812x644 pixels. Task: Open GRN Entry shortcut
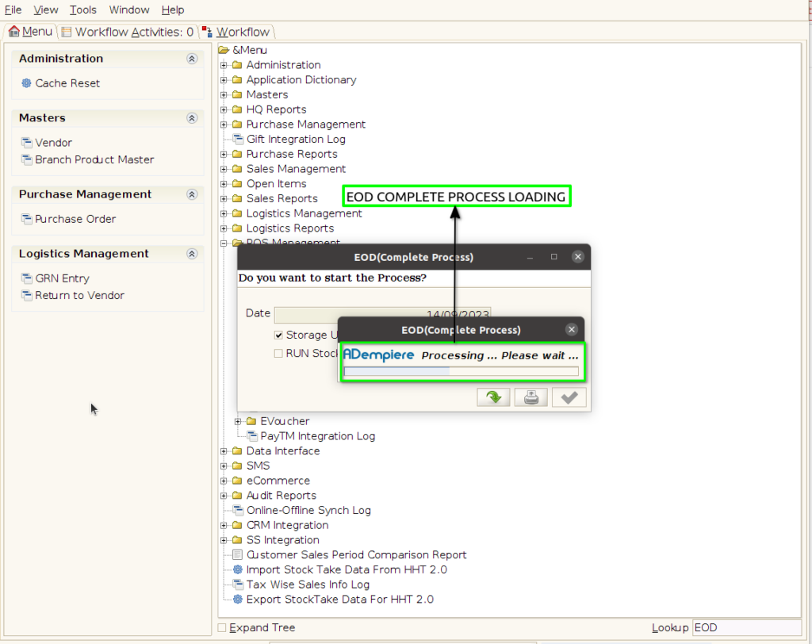62,278
